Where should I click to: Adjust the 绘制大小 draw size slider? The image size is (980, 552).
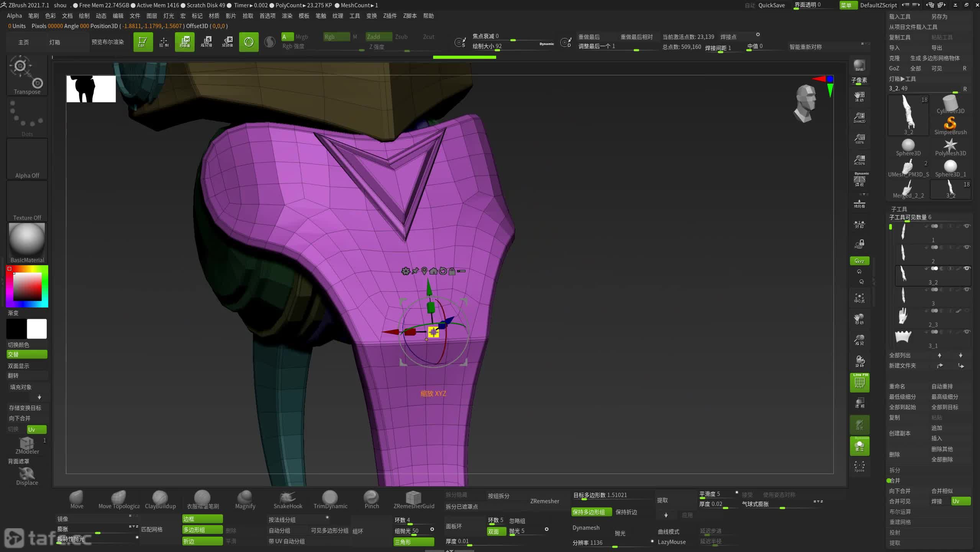513,46
